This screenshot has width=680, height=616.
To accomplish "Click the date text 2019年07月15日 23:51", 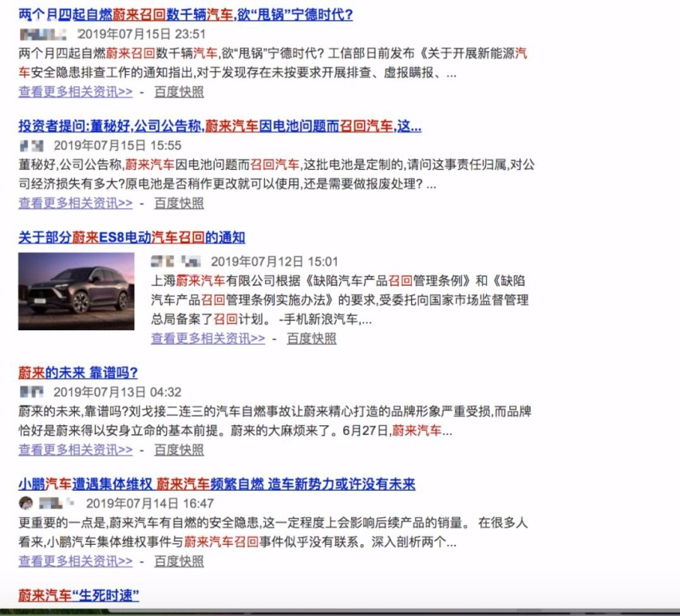I will click(141, 34).
